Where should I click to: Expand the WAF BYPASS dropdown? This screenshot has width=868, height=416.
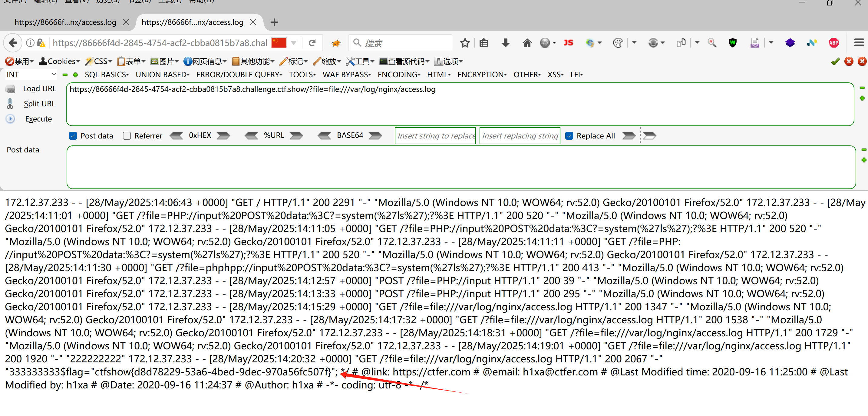(x=346, y=75)
